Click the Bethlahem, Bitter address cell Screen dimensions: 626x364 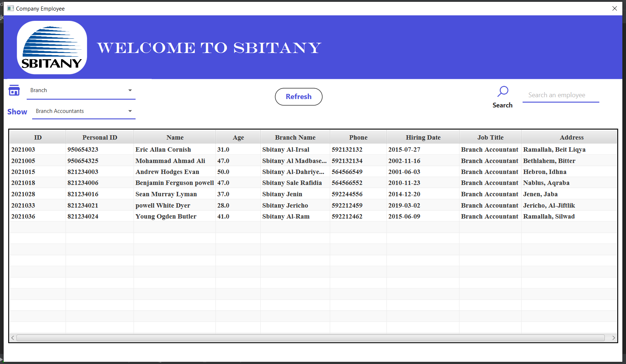point(569,161)
